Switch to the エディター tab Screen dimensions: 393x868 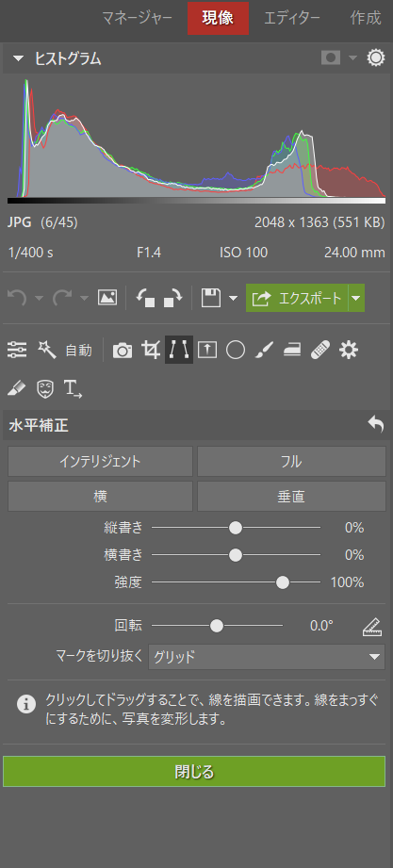(292, 18)
